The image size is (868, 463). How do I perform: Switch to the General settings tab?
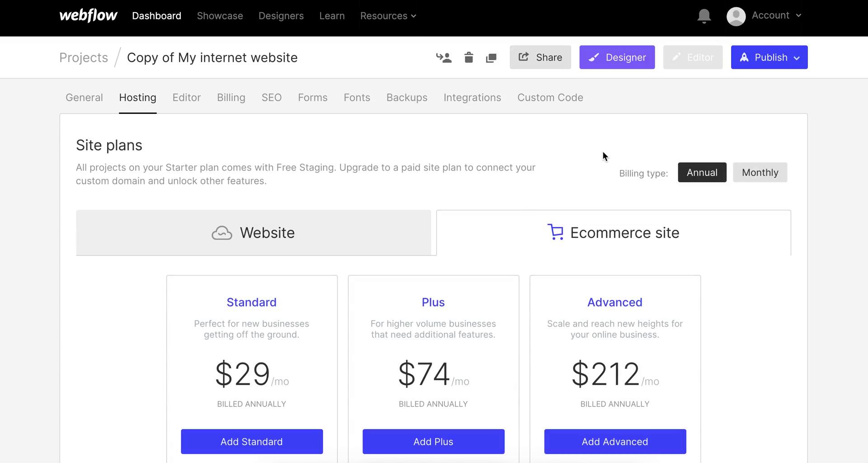[84, 98]
